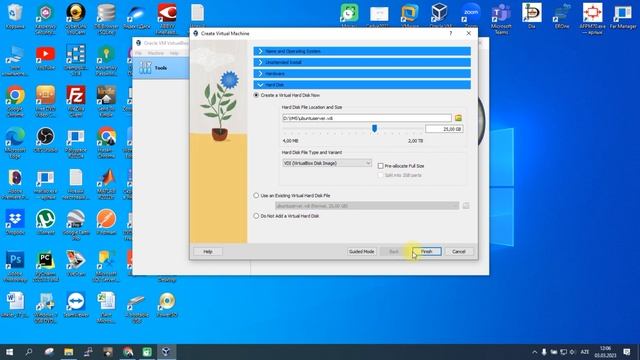This screenshot has width=640, height=360.
Task: Open TeamViewer desktop shortcut
Action: click(x=76, y=305)
